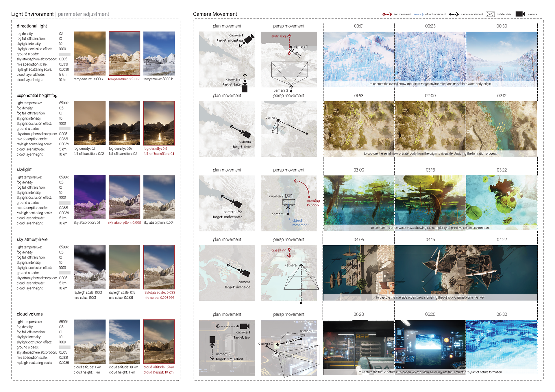
Task: Click the '06:25' timestamp
Action: [430, 314]
